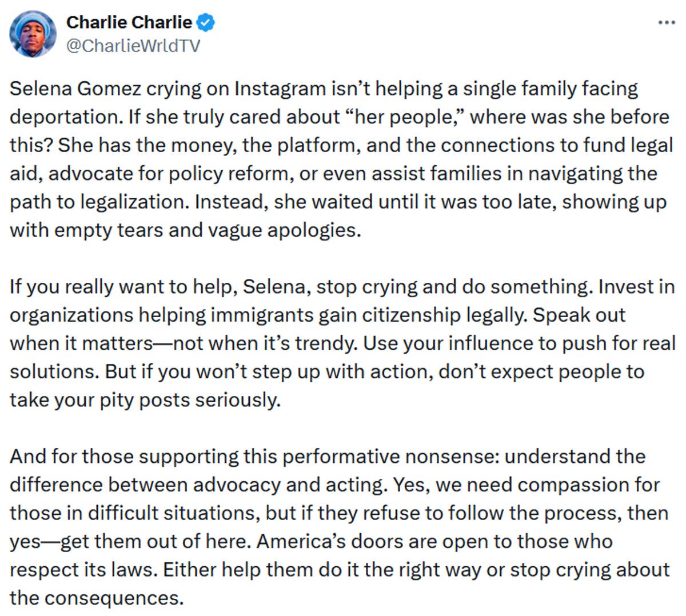Open the three-dot more options menu
The width and height of the screenshot is (686, 616).
click(667, 23)
